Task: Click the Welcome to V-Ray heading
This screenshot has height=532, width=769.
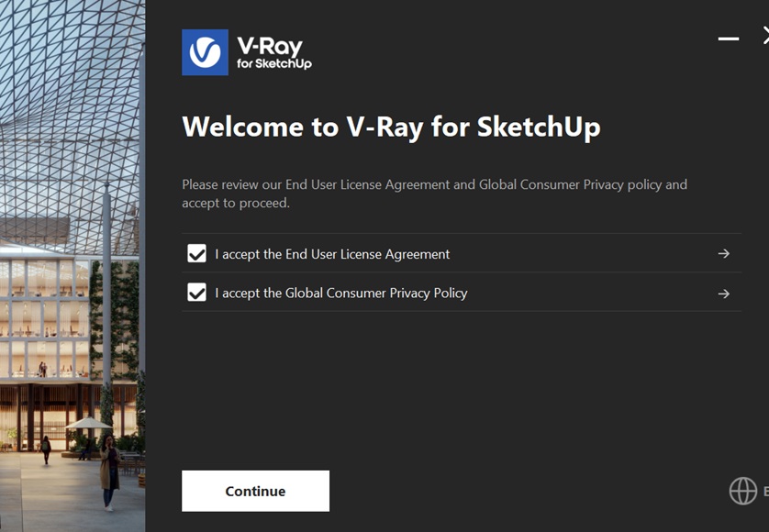Action: (x=390, y=127)
